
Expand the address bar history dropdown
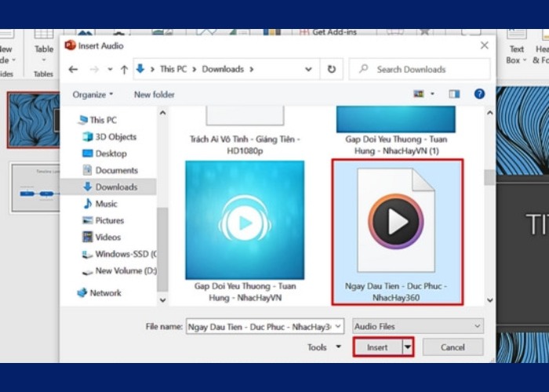point(308,69)
